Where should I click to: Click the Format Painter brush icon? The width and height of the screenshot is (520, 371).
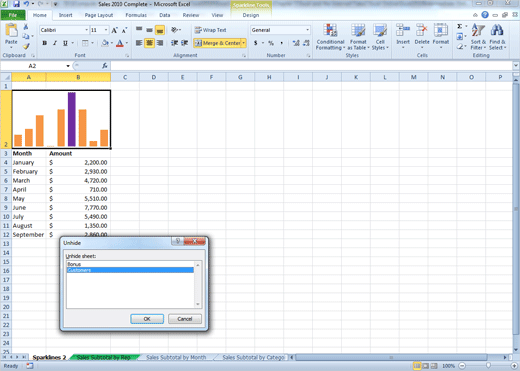[26, 46]
